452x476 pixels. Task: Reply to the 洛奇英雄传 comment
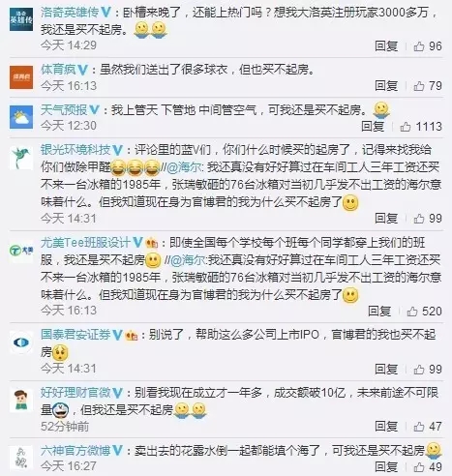pyautogui.click(x=386, y=46)
